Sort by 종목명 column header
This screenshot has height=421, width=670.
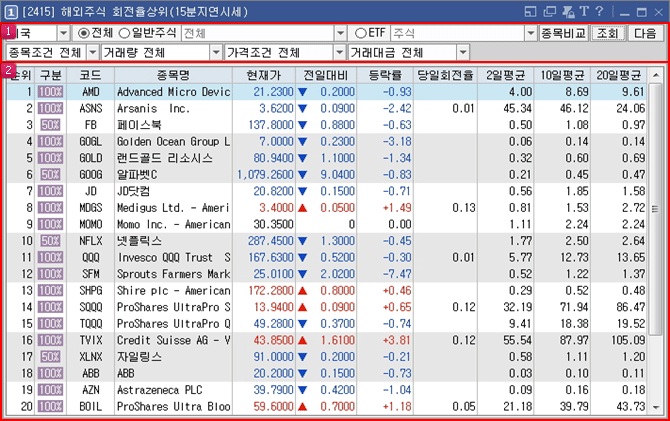pos(173,76)
